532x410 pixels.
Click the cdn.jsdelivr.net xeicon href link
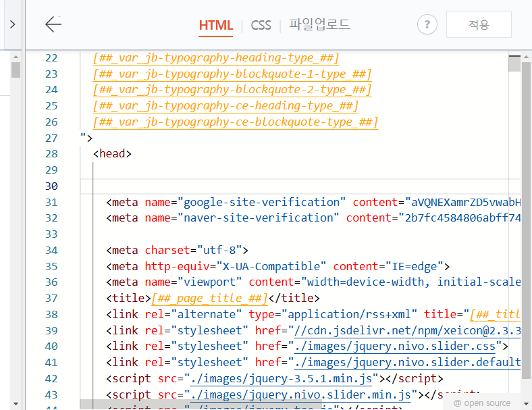click(407, 330)
